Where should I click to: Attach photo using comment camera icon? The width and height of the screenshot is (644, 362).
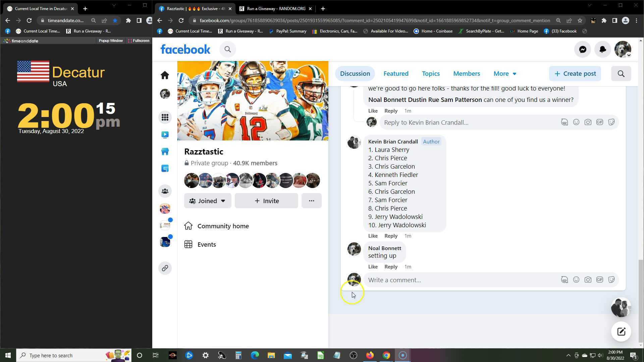pyautogui.click(x=588, y=280)
